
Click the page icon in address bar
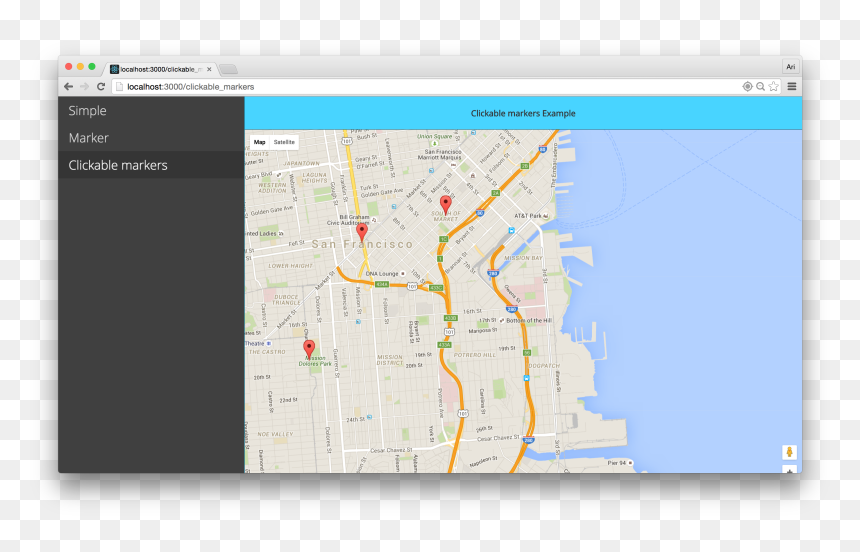[119, 87]
